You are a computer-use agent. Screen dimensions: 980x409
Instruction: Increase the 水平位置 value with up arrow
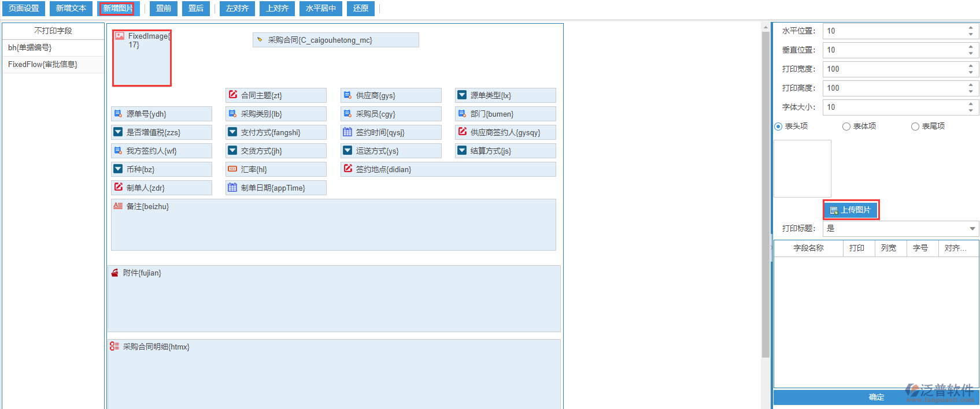pos(971,28)
